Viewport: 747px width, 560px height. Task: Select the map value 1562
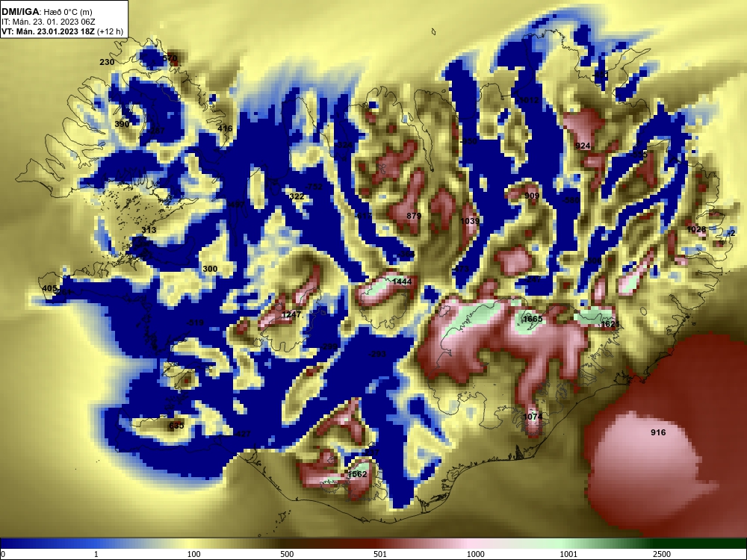tap(357, 474)
